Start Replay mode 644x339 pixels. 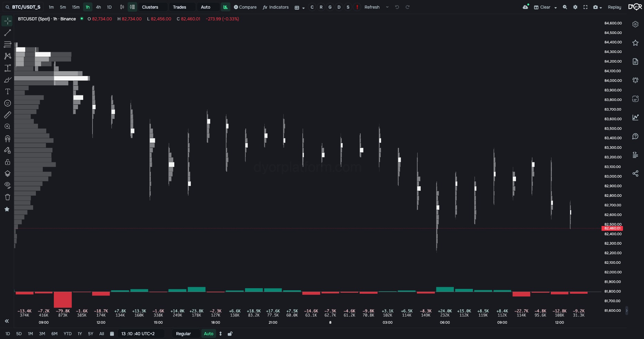click(x=614, y=7)
